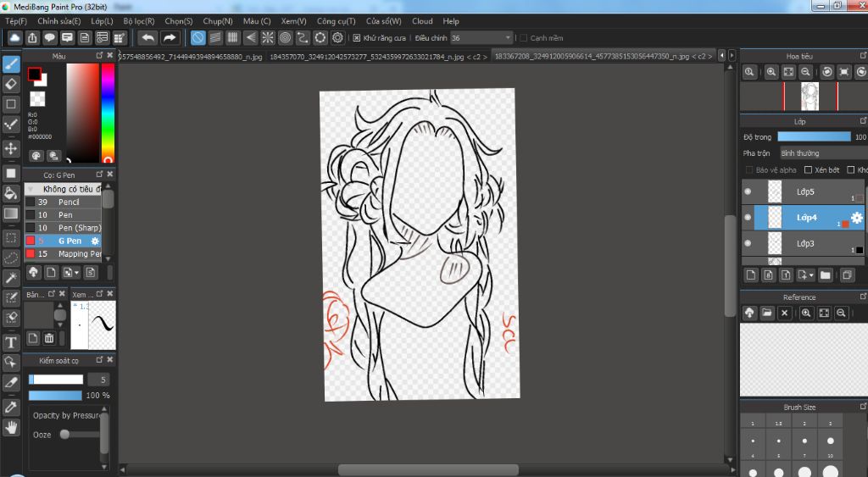Turn snap off using the slashed-circle icon
868x477 pixels.
198,37
